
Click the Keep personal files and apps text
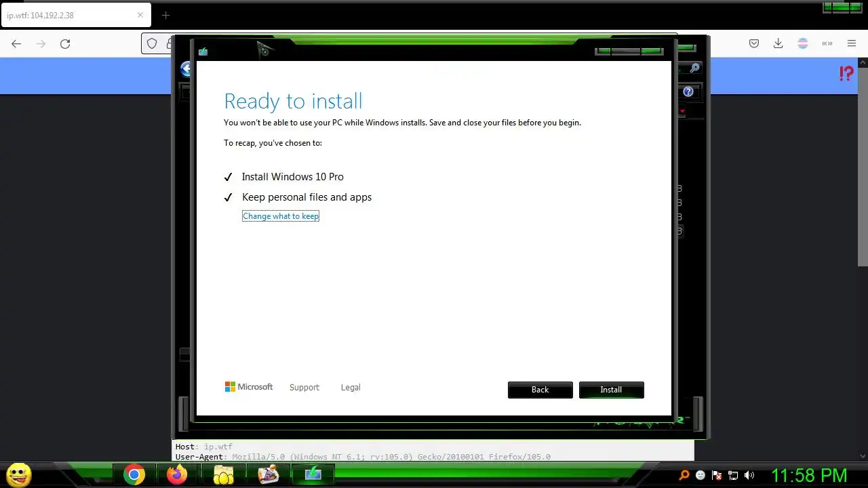307,197
